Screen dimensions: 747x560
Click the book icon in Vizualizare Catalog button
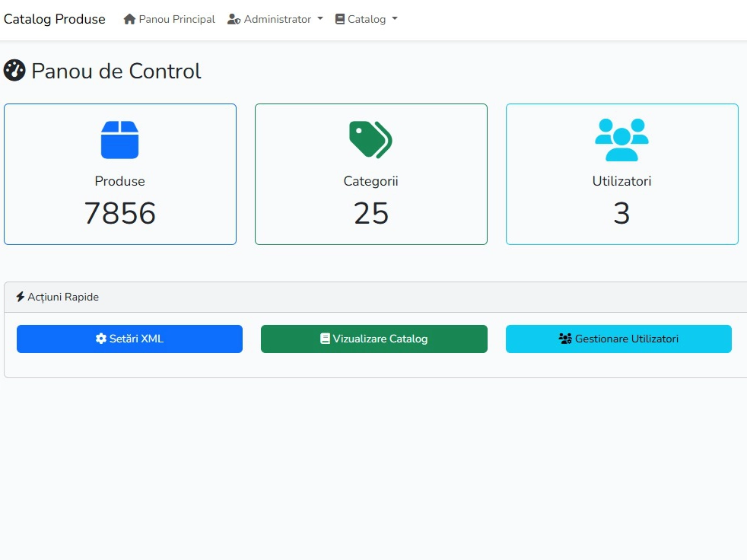(324, 338)
